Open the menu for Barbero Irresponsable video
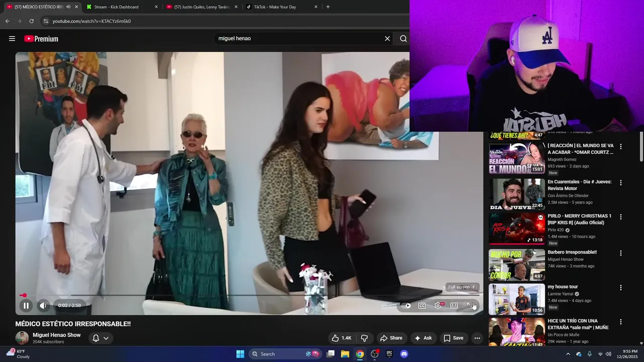Viewport: 644px width, 362px height. pos(621,253)
